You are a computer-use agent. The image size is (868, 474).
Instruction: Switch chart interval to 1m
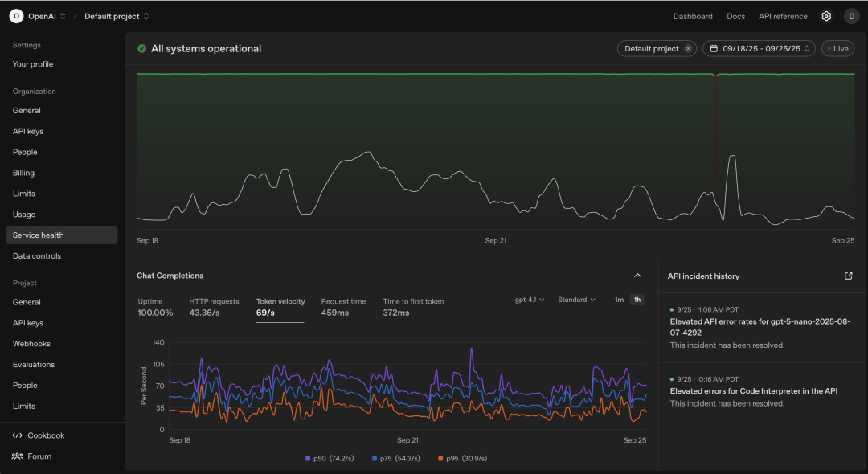coord(619,300)
